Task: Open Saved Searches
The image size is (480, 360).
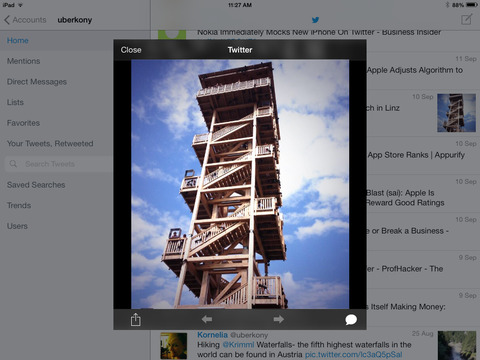Action: [x=36, y=185]
